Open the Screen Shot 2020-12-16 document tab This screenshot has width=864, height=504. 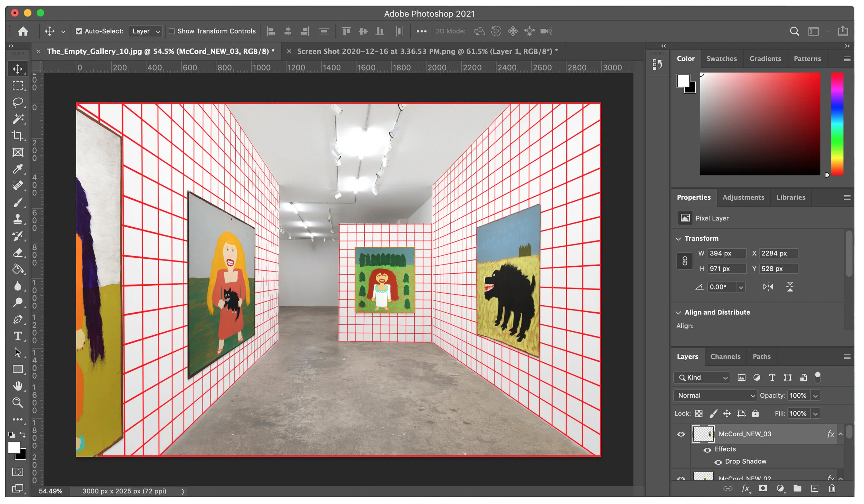pyautogui.click(x=427, y=51)
